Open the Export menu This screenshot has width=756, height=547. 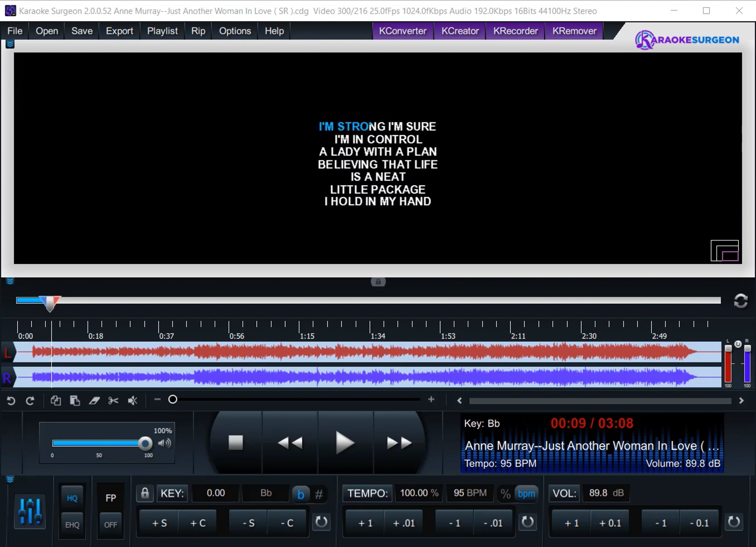click(x=119, y=31)
